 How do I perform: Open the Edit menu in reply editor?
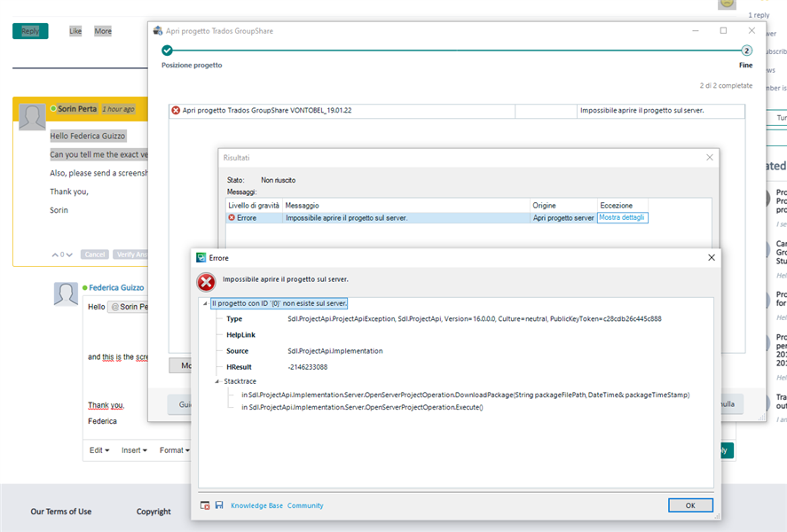[98, 450]
